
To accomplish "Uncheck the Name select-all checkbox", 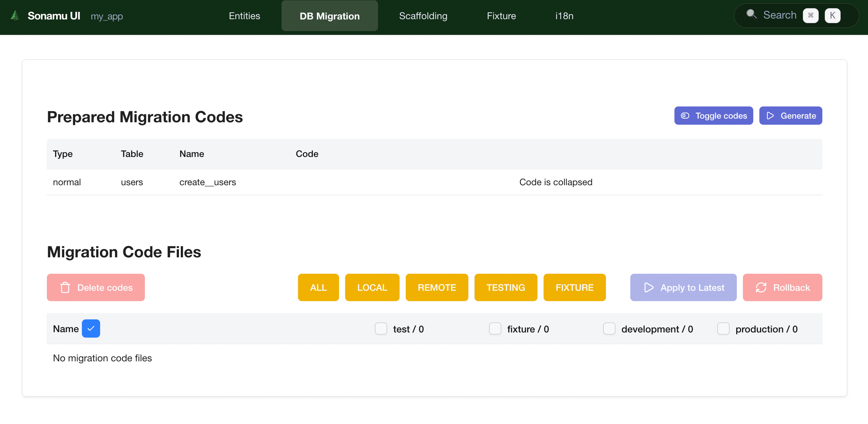I will [91, 329].
